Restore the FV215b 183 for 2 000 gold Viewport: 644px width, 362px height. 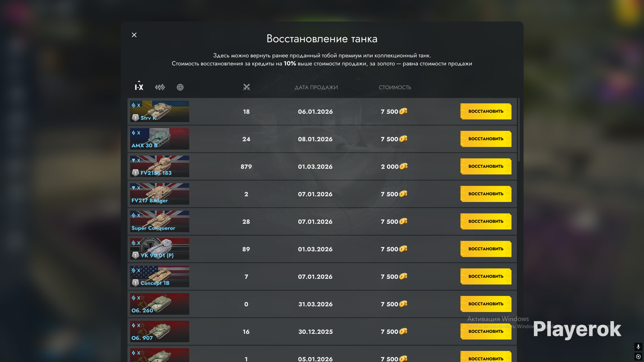(486, 167)
